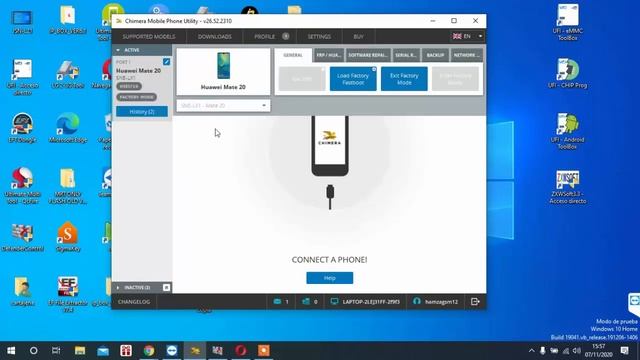Open the SETTINGS menu
This screenshot has height=360, width=640.
pyautogui.click(x=319, y=36)
